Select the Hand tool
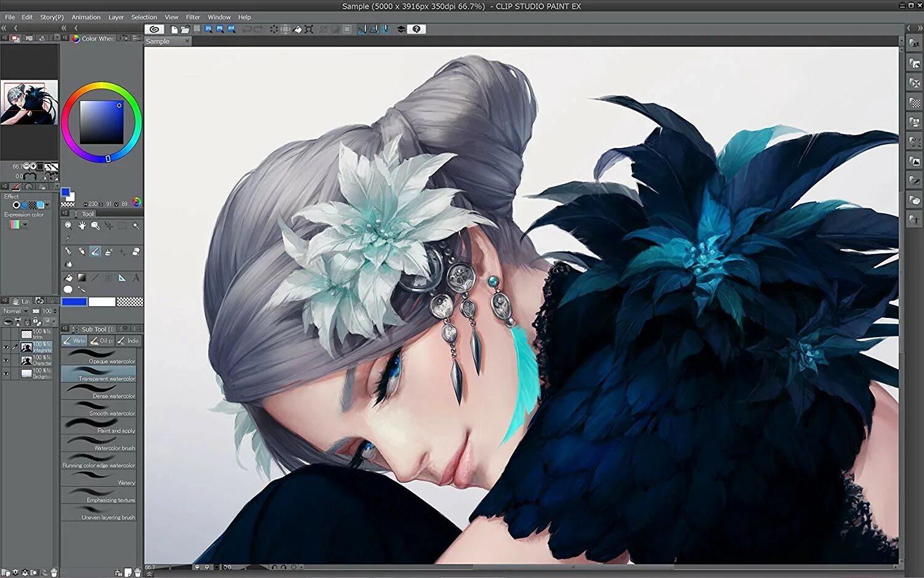 click(x=83, y=227)
